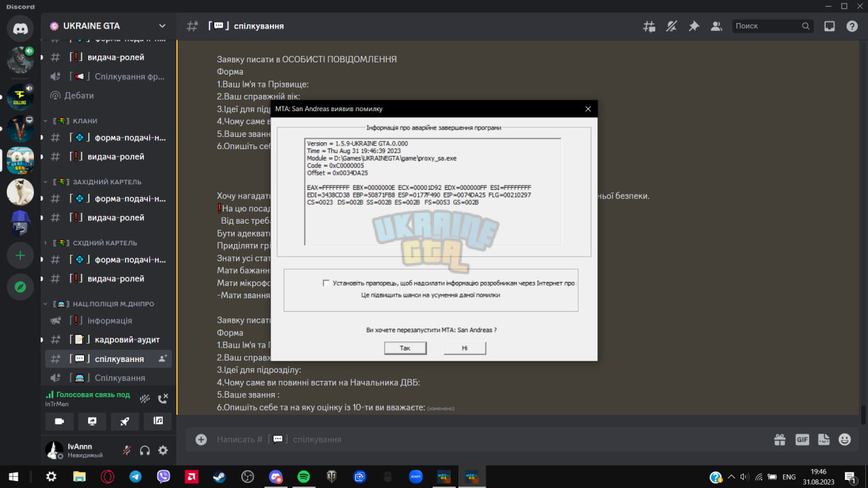Open the sticker picker
Image resolution: width=868 pixels, height=488 pixels.
(824, 439)
